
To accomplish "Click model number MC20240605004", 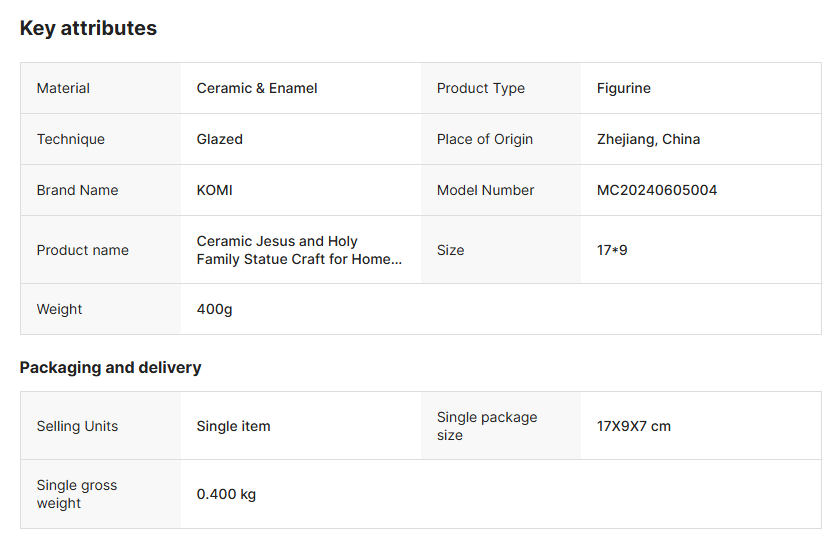I will pyautogui.click(x=656, y=190).
